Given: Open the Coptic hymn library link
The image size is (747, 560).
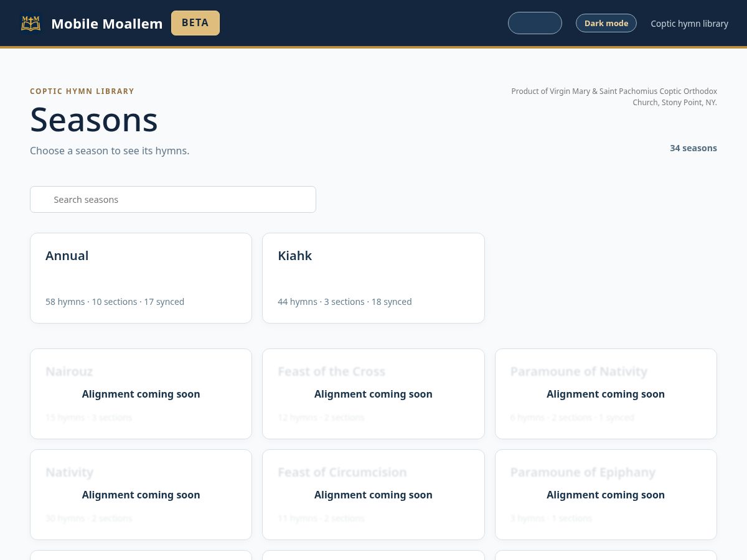Looking at the screenshot, I should click(x=689, y=24).
